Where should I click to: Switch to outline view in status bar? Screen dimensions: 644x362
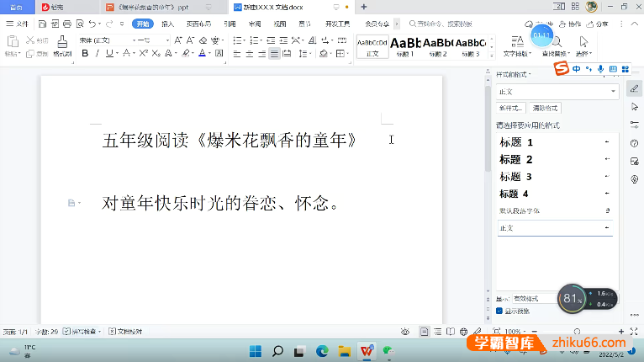coord(438,332)
